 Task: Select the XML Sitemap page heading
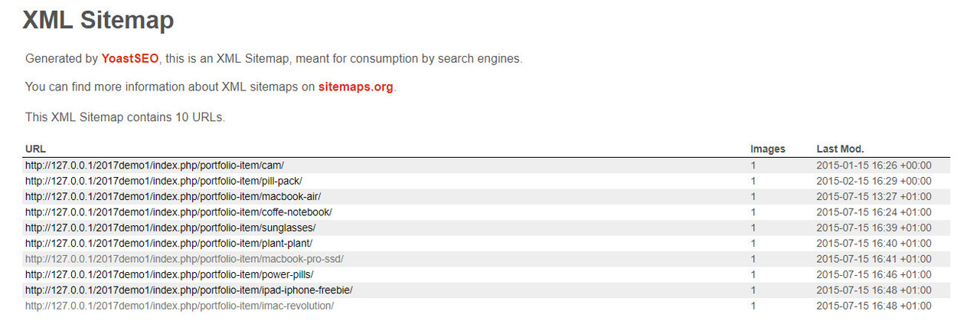coord(98,20)
